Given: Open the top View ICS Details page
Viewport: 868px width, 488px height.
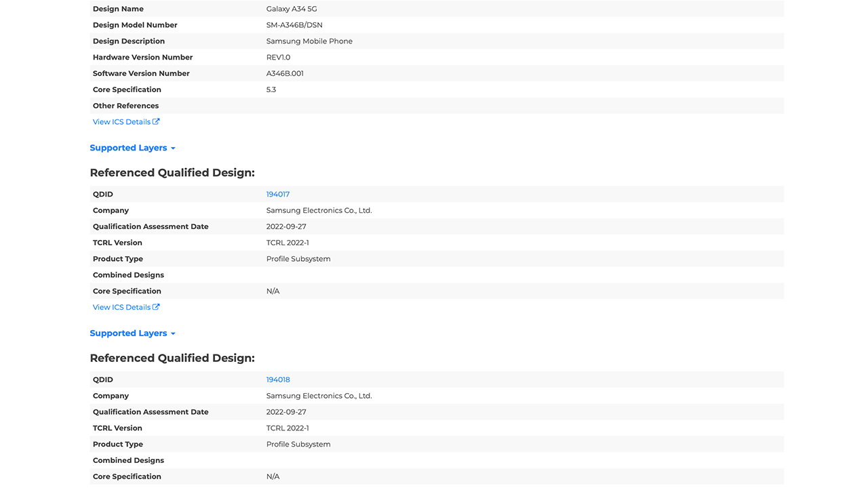Looking at the screenshot, I should click(x=122, y=121).
